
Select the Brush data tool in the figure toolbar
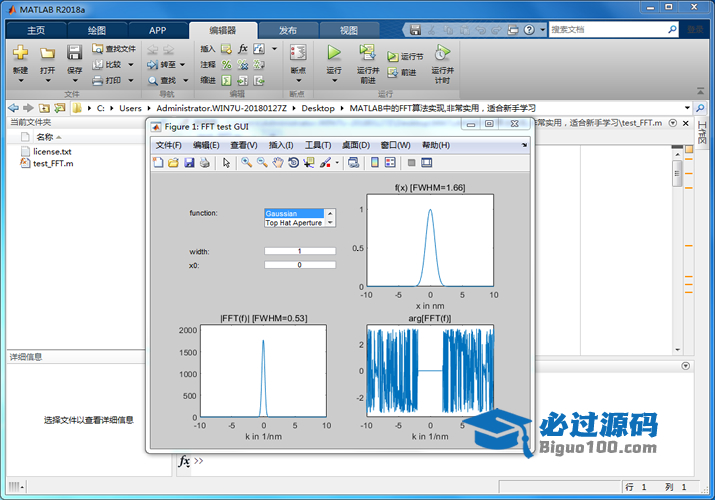325,163
